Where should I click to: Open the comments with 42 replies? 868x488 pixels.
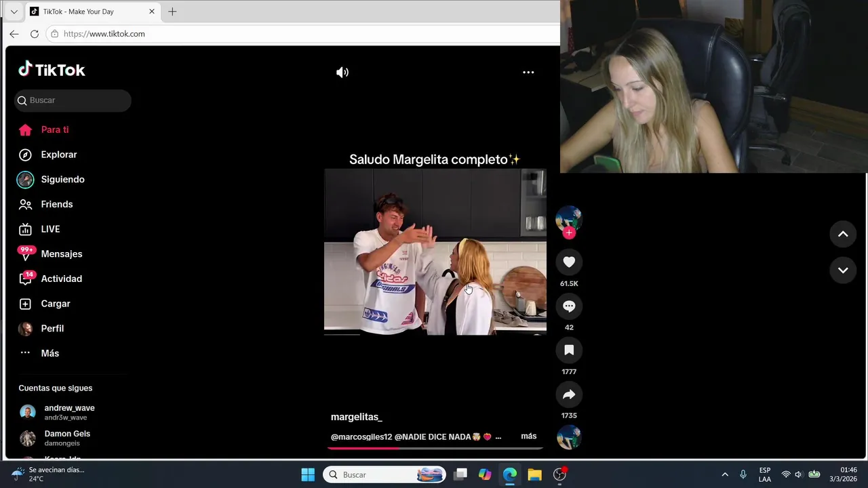coord(569,306)
